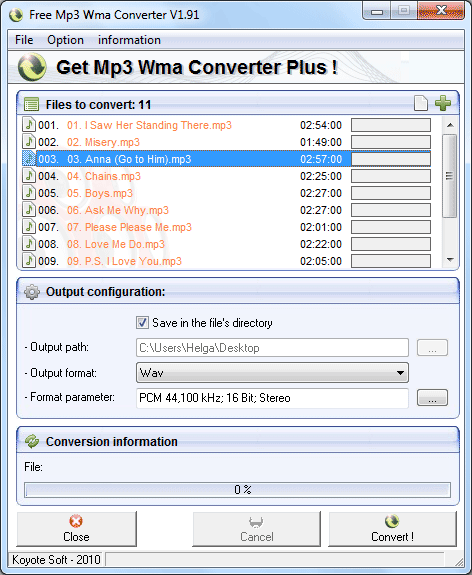Click the Close button

(76, 529)
